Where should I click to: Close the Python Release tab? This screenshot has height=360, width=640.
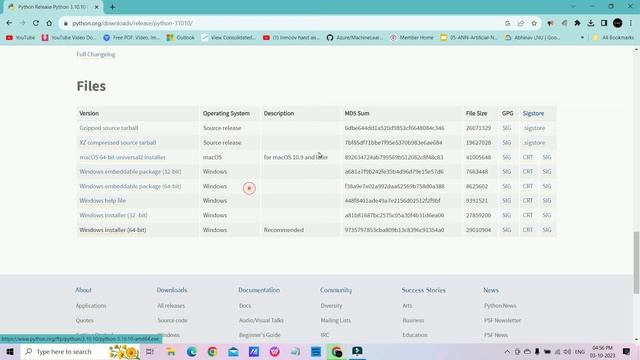coord(97,7)
